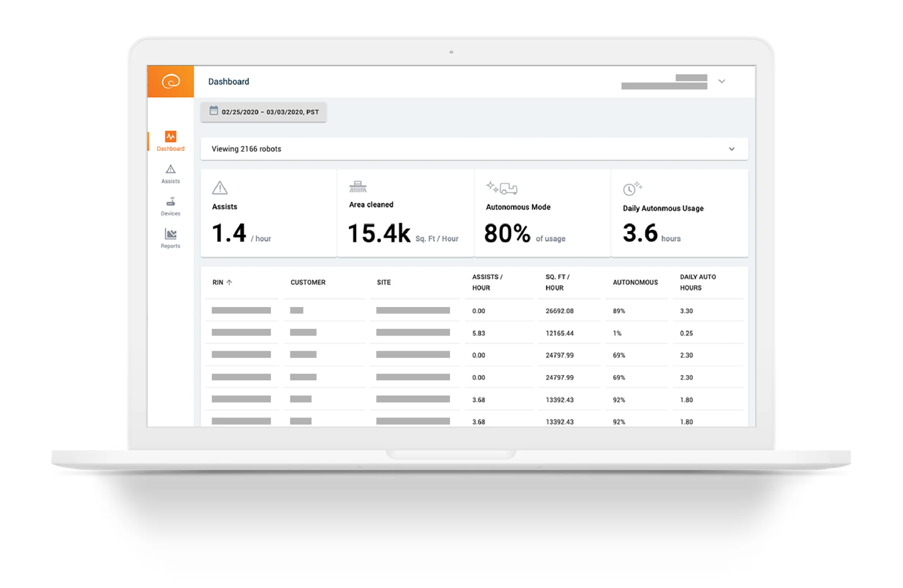The height and width of the screenshot is (588, 903).
Task: Go to Assists in the sidebar
Action: point(170,174)
